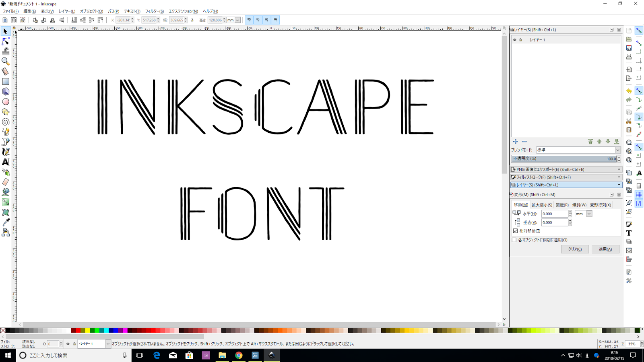The width and height of the screenshot is (644, 362).
Task: Click the Save document icon
Action: [x=629, y=48]
